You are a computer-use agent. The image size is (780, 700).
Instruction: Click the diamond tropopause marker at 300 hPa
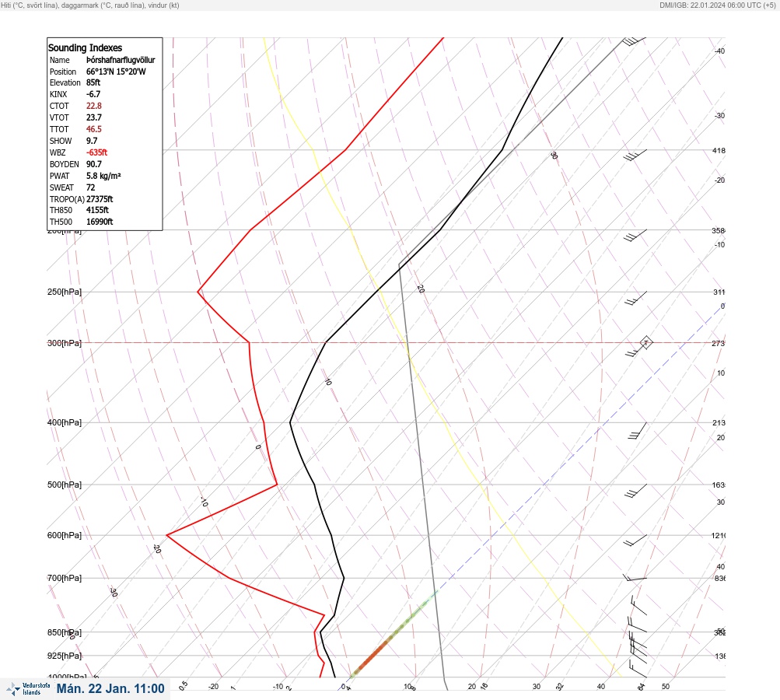coord(646,343)
